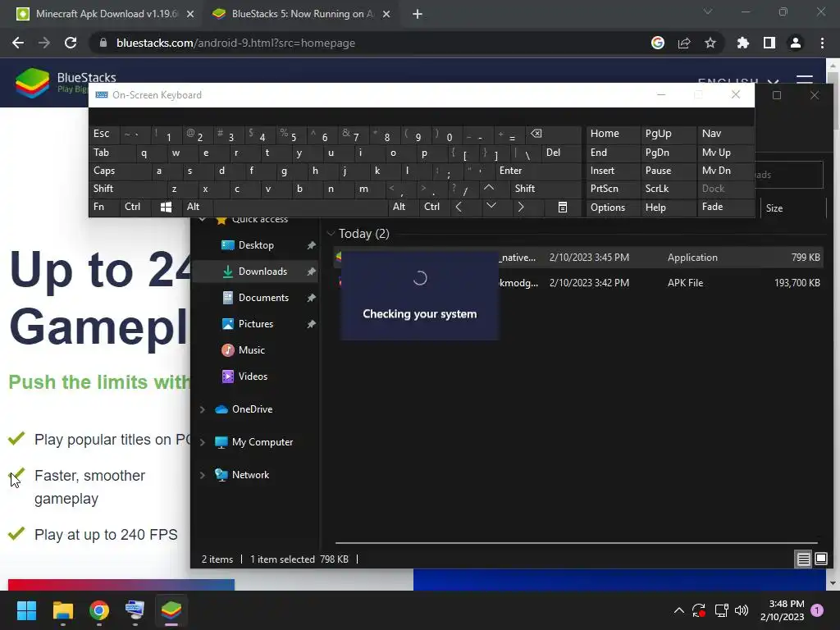The image size is (840, 630).
Task: Select Documents in the navigation pane
Action: (x=255, y=298)
